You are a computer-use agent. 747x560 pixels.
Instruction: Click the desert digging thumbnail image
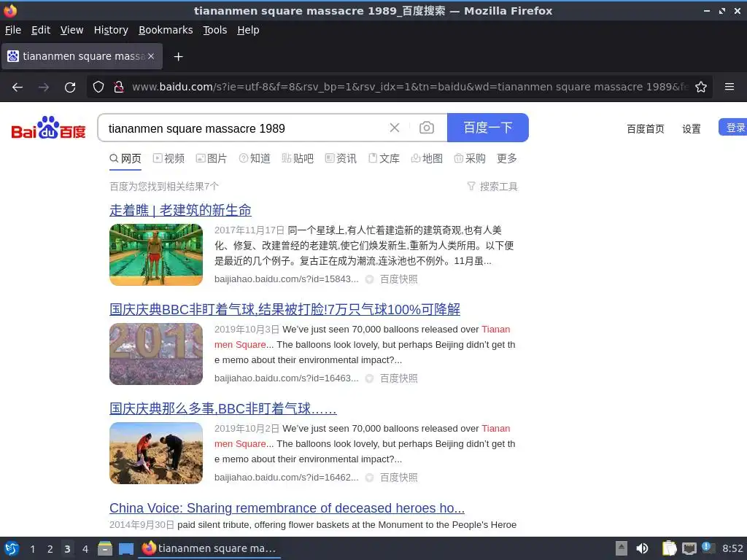coord(156,453)
